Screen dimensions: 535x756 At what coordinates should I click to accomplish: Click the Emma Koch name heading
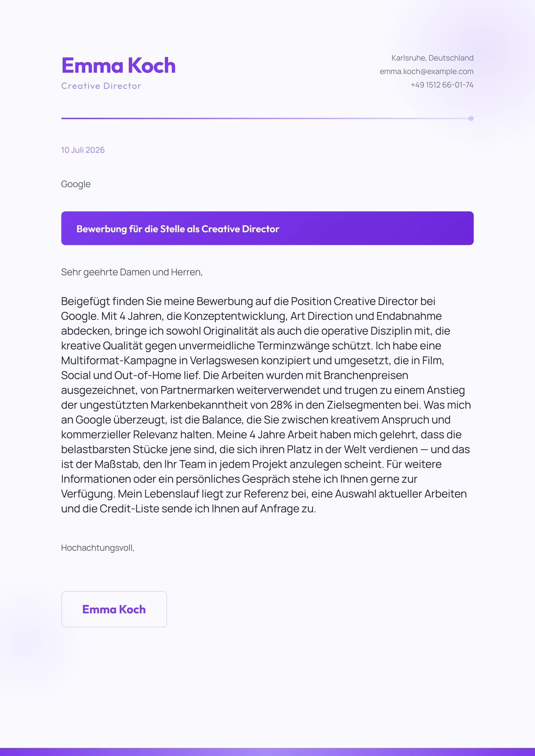[x=118, y=65]
